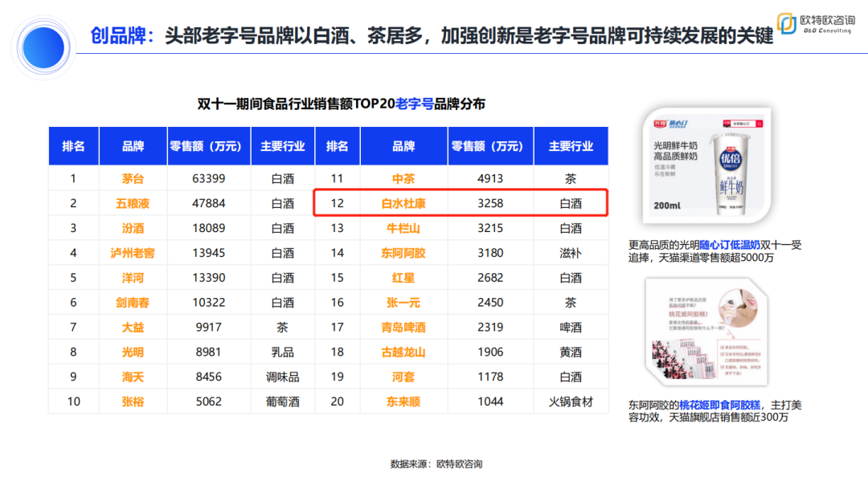Click brand name 大益
Image resolution: width=868 pixels, height=481 pixels.
tap(133, 328)
